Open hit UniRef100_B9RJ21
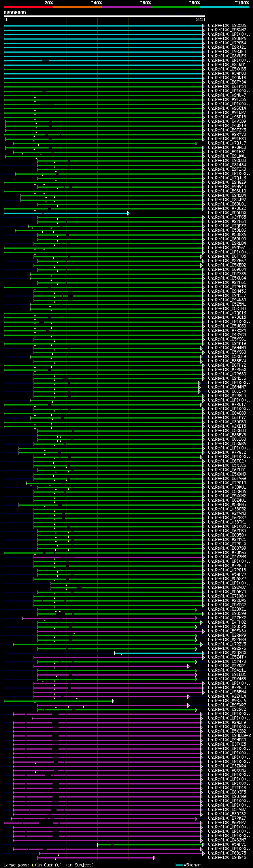This screenshot has height=868, width=253. pyautogui.click(x=227, y=48)
